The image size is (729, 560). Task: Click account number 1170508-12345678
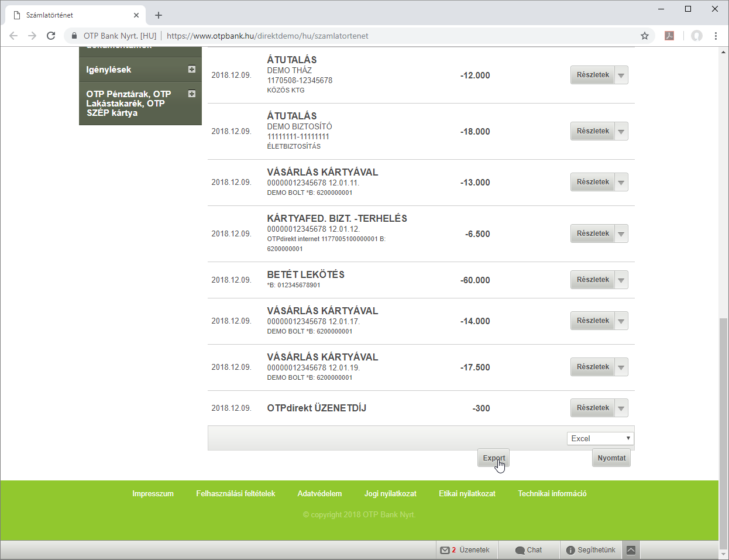(300, 80)
